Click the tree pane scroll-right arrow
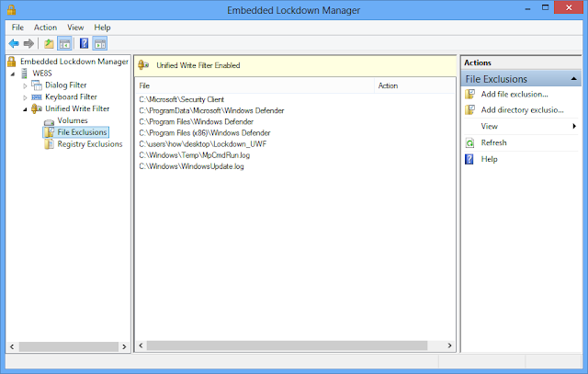Viewport: 588px width, 374px height. [x=124, y=346]
